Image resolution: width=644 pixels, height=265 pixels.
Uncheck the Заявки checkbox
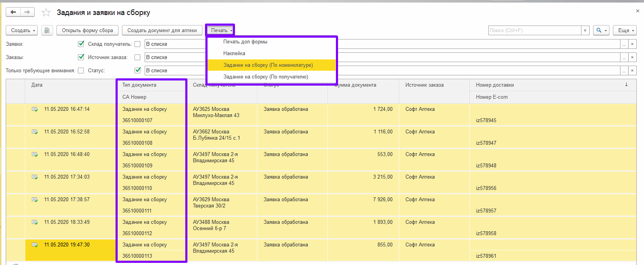tap(81, 44)
